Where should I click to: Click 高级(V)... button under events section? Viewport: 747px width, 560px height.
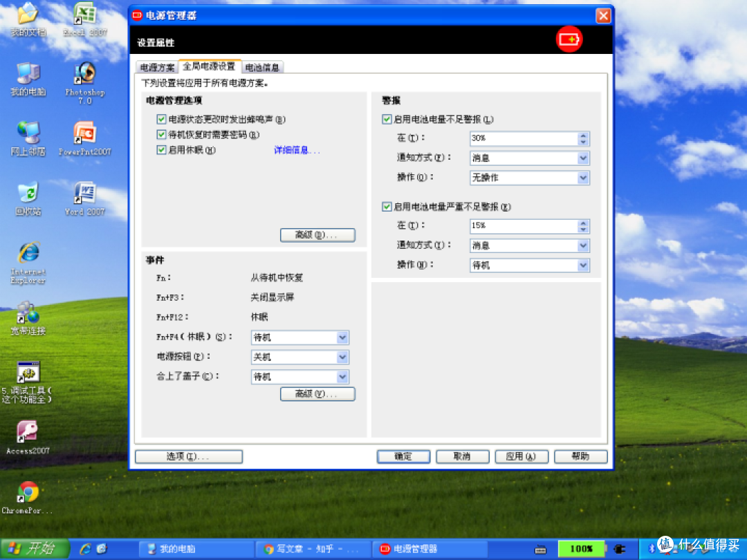point(317,394)
